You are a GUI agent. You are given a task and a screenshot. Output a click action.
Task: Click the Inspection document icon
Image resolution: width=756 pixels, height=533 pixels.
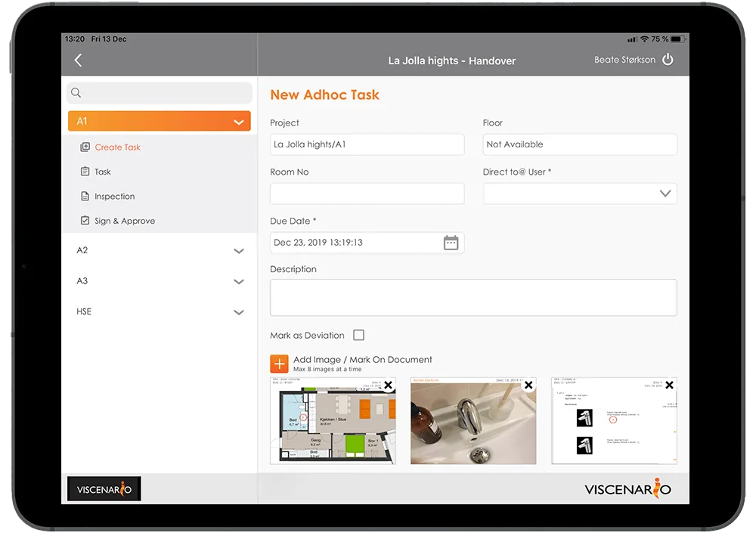(x=85, y=196)
